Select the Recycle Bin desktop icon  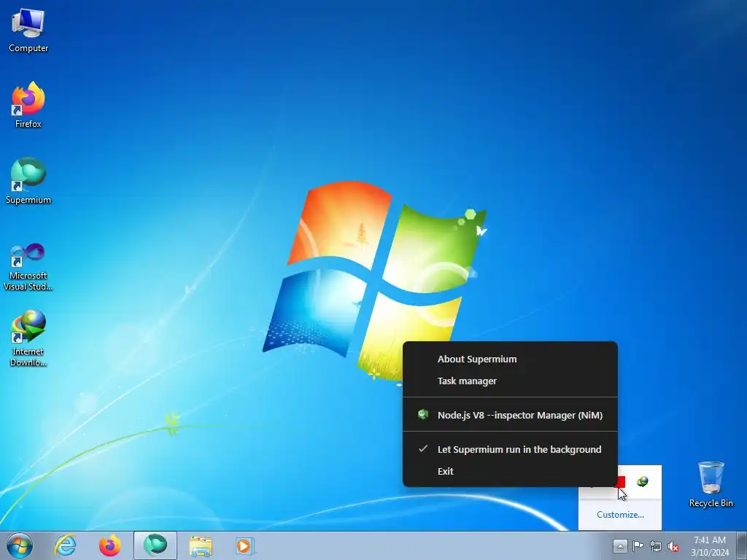[711, 485]
